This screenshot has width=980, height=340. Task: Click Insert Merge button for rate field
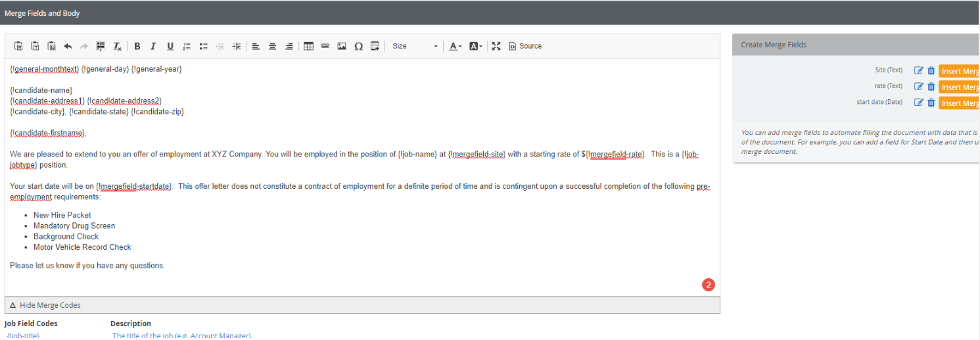(x=959, y=87)
